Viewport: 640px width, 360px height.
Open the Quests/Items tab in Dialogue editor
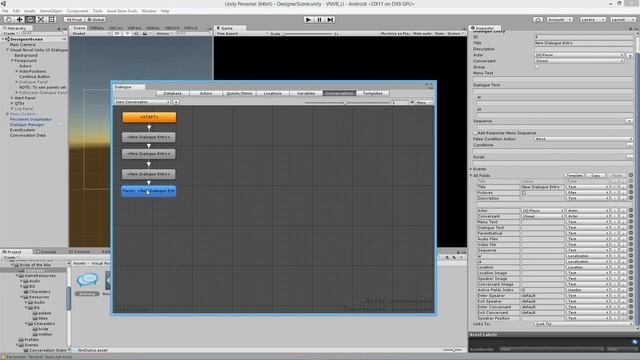(239, 93)
